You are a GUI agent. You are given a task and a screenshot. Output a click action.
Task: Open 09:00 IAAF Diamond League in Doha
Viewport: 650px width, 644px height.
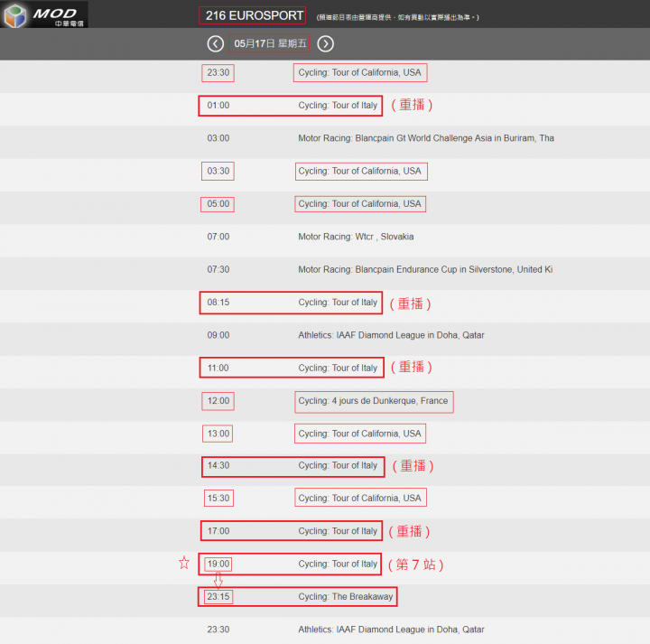click(391, 335)
